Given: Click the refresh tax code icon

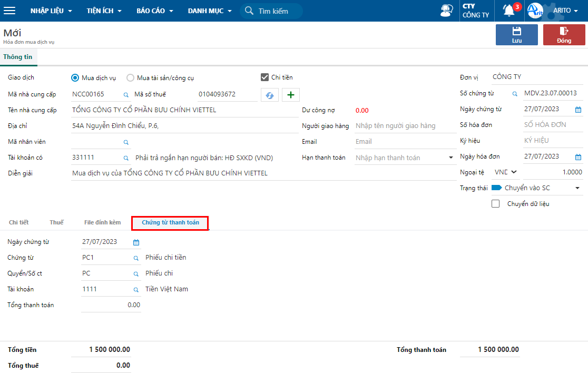Looking at the screenshot, I should [x=269, y=95].
